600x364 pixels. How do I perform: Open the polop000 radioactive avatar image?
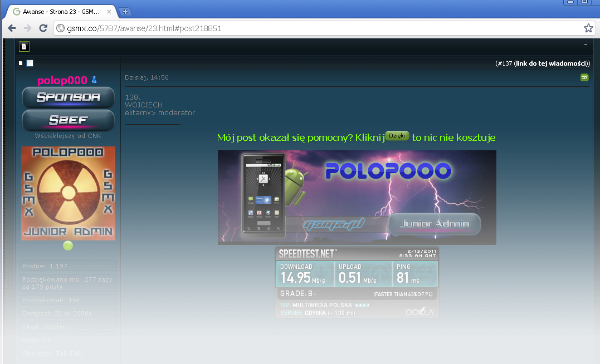point(68,193)
